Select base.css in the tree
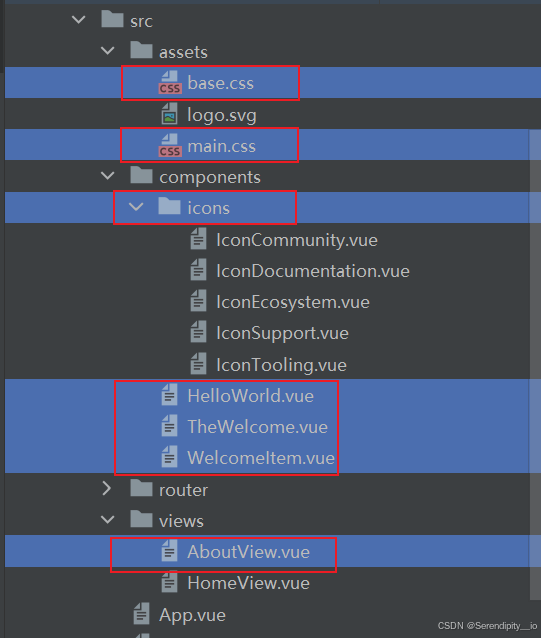This screenshot has width=541, height=638. tap(220, 83)
